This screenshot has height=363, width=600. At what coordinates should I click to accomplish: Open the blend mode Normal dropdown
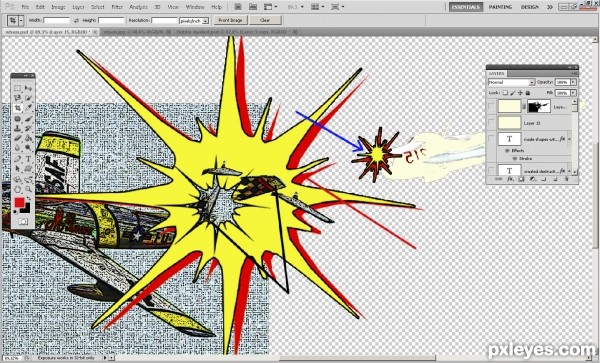(512, 82)
